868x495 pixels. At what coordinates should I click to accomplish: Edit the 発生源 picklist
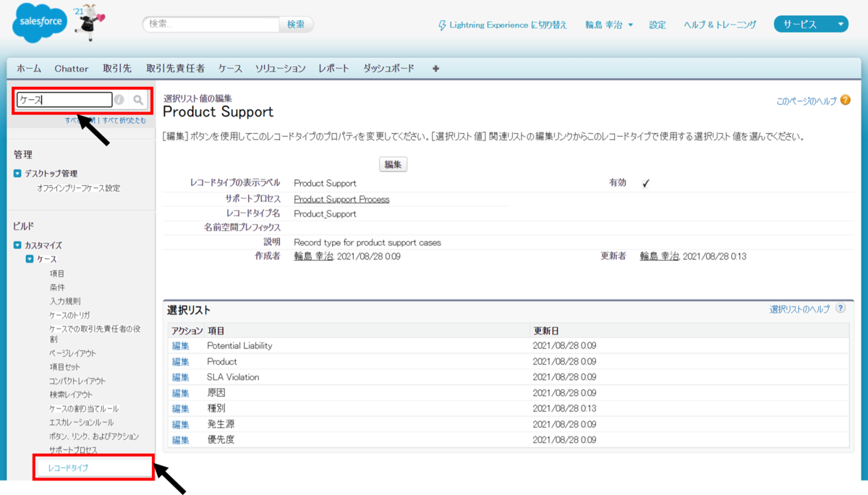pyautogui.click(x=180, y=425)
